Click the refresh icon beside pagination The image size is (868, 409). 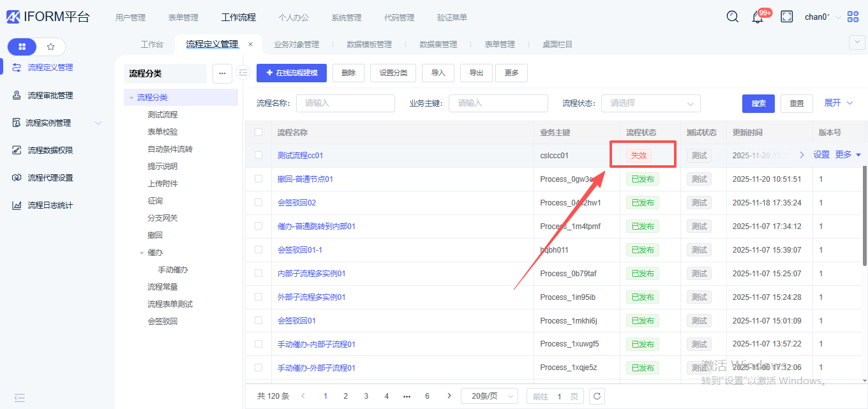point(597,396)
